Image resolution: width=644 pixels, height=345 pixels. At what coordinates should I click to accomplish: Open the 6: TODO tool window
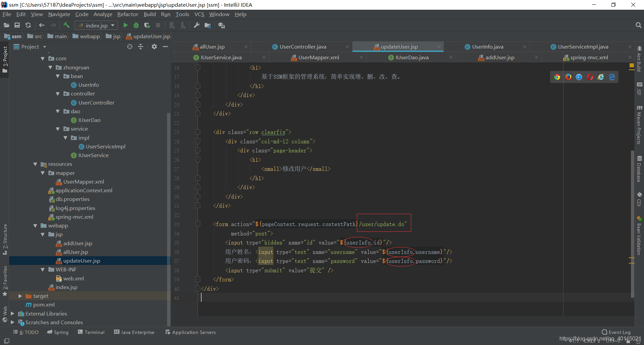tap(26, 332)
